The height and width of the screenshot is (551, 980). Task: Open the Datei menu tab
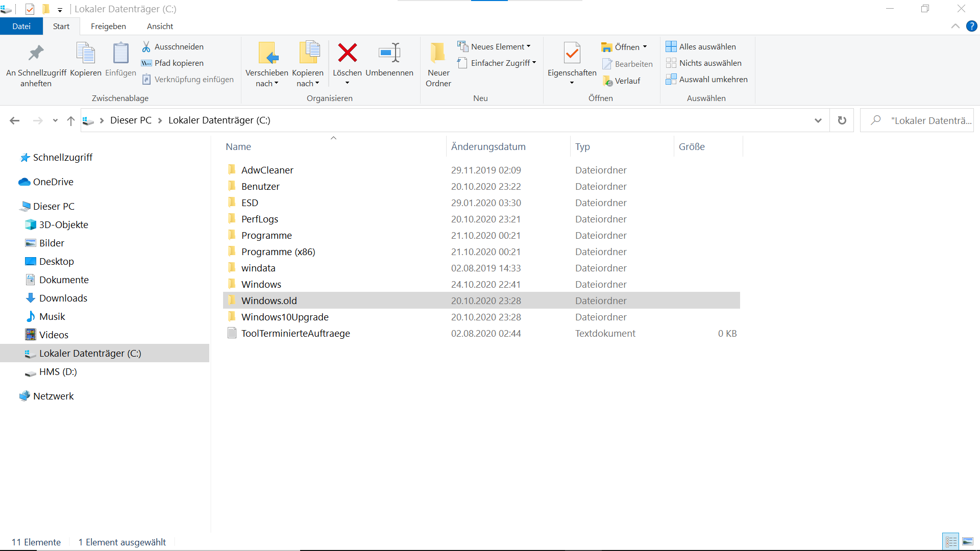pyautogui.click(x=21, y=27)
